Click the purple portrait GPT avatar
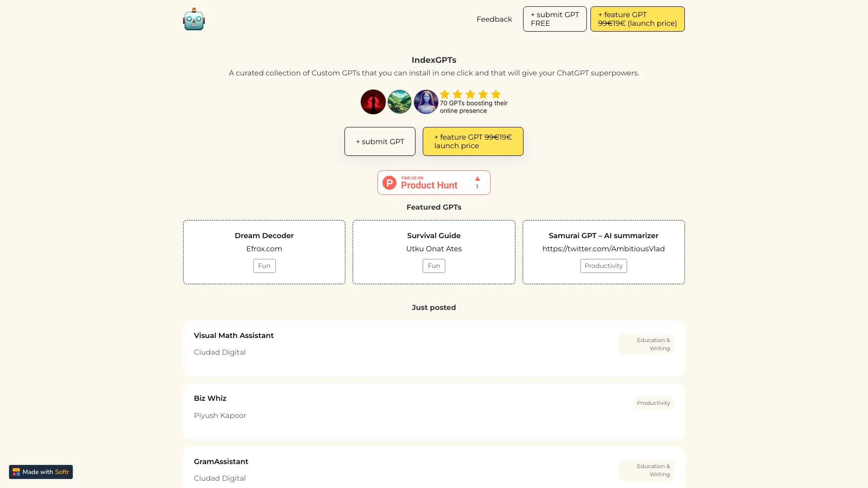Screen dimensions: 868x488 (425, 102)
